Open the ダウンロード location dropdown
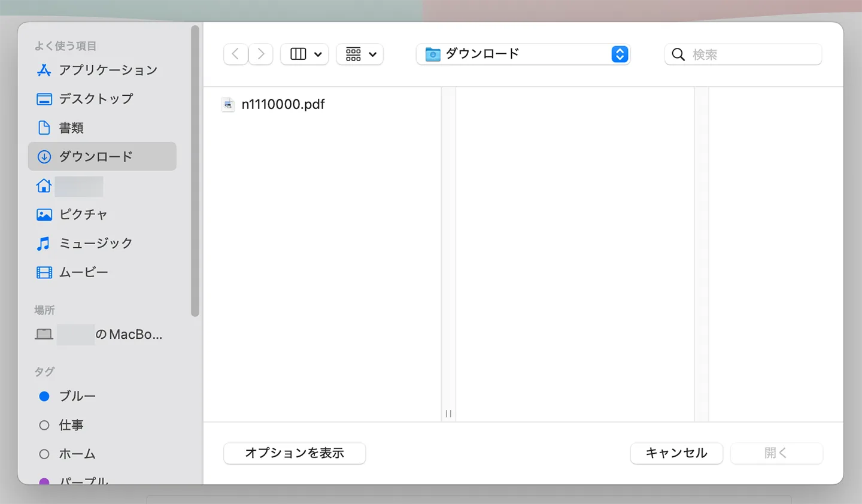The height and width of the screenshot is (504, 862). coord(523,54)
